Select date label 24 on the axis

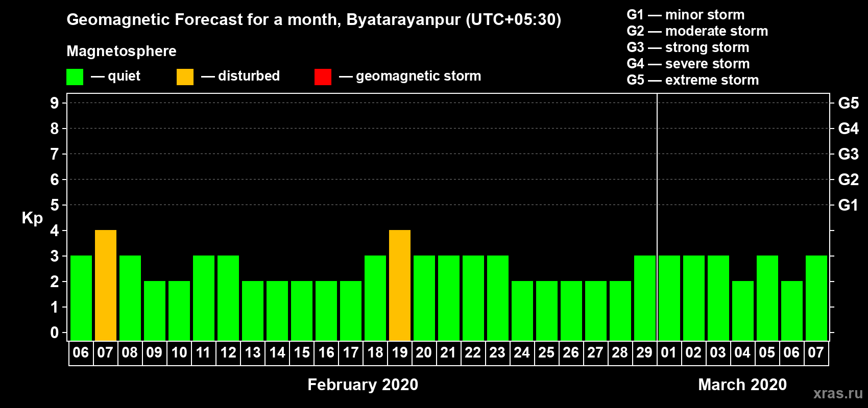(x=522, y=353)
